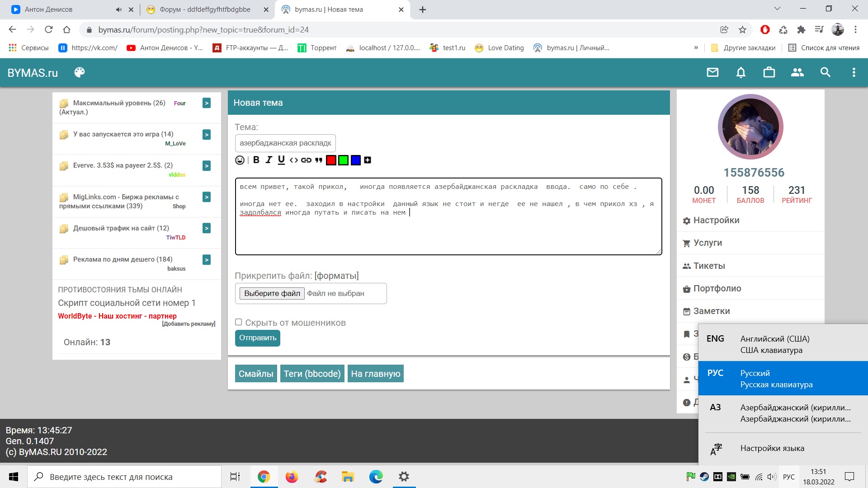Apply italic formatting icon

(x=269, y=160)
